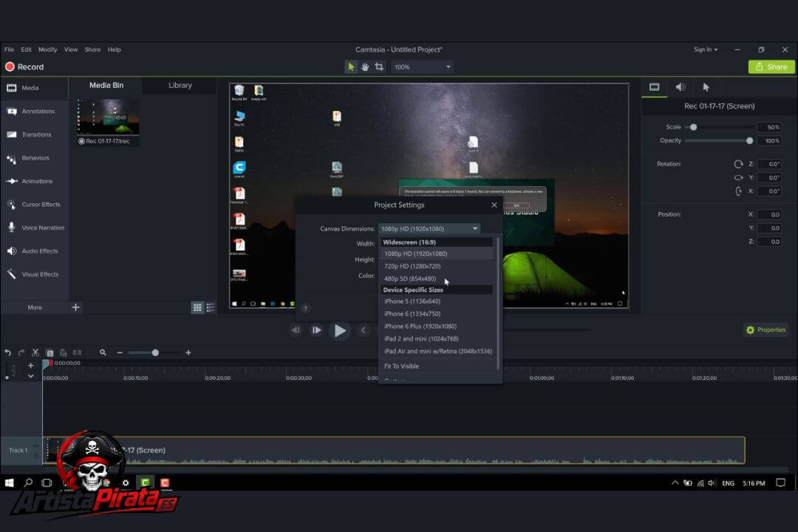Choose 720p HD (1280x720) option

point(437,266)
